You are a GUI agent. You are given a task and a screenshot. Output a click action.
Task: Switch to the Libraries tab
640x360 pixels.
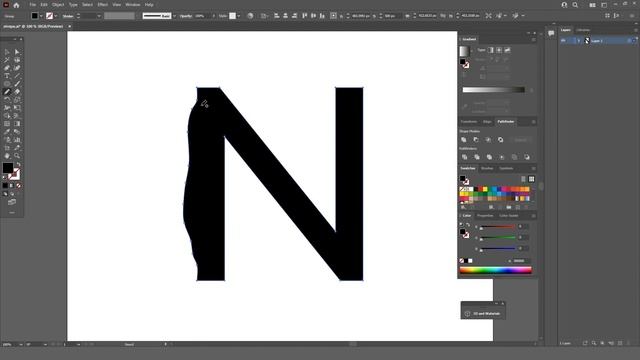(583, 30)
